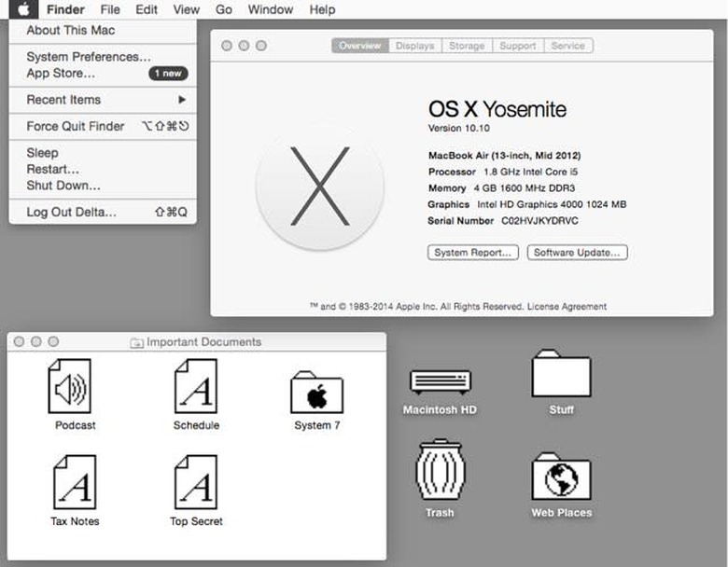Select the Stuff folder on desktop
The image size is (728, 567).
561,374
